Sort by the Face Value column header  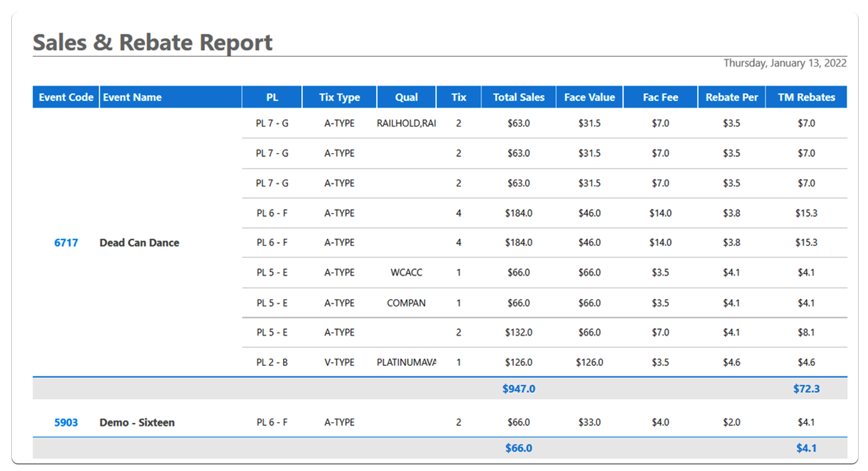589,97
